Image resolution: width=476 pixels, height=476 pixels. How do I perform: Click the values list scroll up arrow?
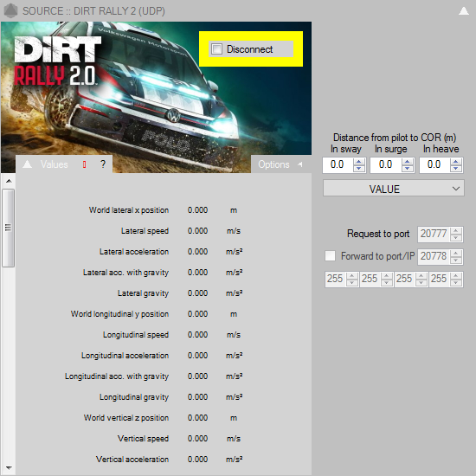point(9,181)
